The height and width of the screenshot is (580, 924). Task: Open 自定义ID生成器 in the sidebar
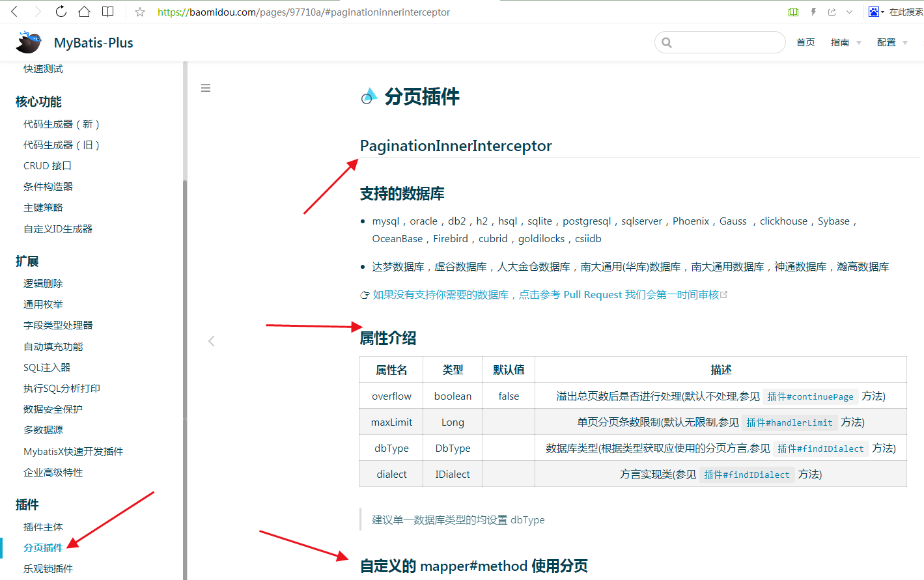coord(58,228)
